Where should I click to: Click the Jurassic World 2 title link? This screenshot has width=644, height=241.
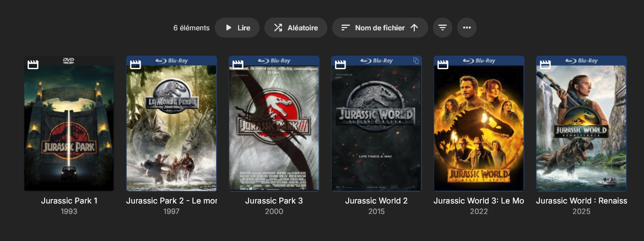[376, 201]
